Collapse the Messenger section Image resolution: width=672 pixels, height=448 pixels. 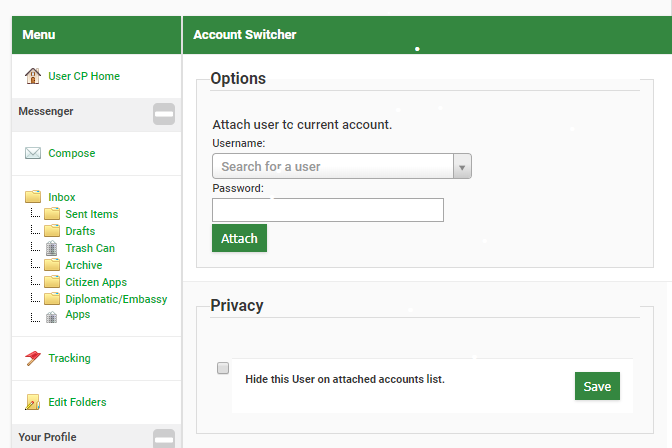coord(163,113)
